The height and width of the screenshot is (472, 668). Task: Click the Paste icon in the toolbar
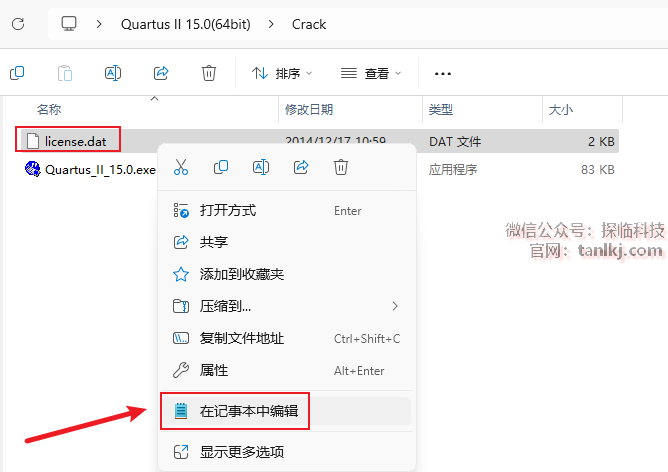[65, 73]
